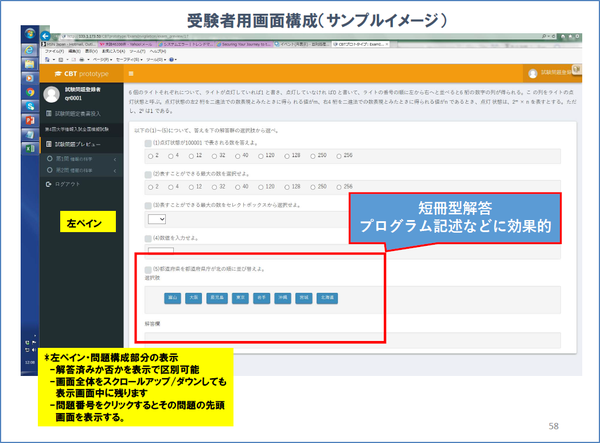
Task: Open the セーフティ(S) toolbar dropdown
Action: (x=129, y=60)
